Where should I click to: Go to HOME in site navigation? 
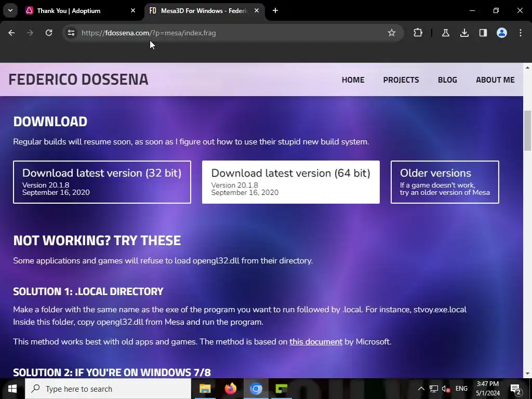pos(353,79)
